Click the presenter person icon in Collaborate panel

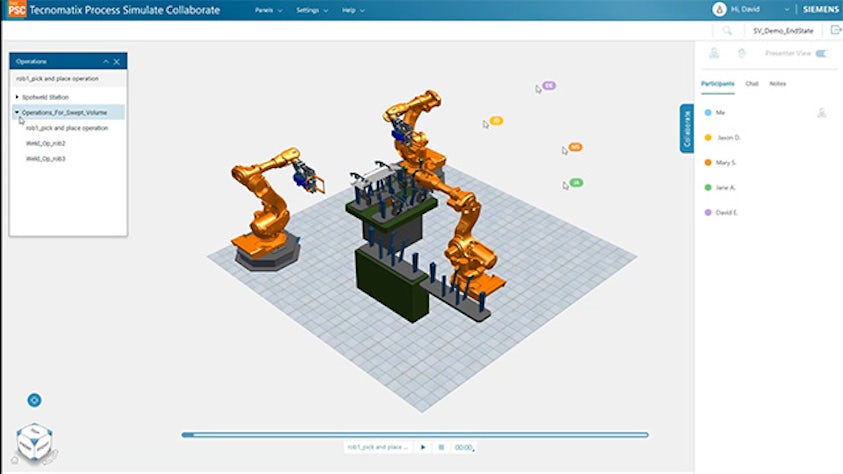pyautogui.click(x=714, y=53)
